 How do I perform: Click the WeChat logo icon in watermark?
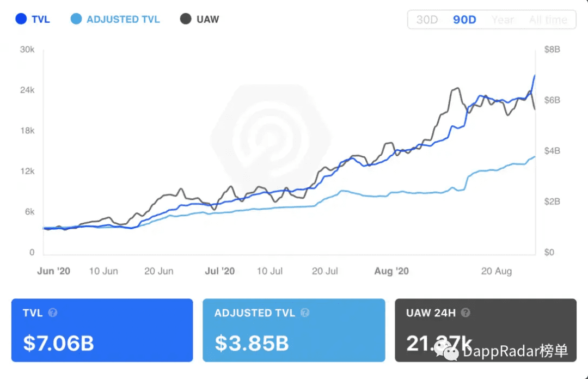[x=446, y=350]
